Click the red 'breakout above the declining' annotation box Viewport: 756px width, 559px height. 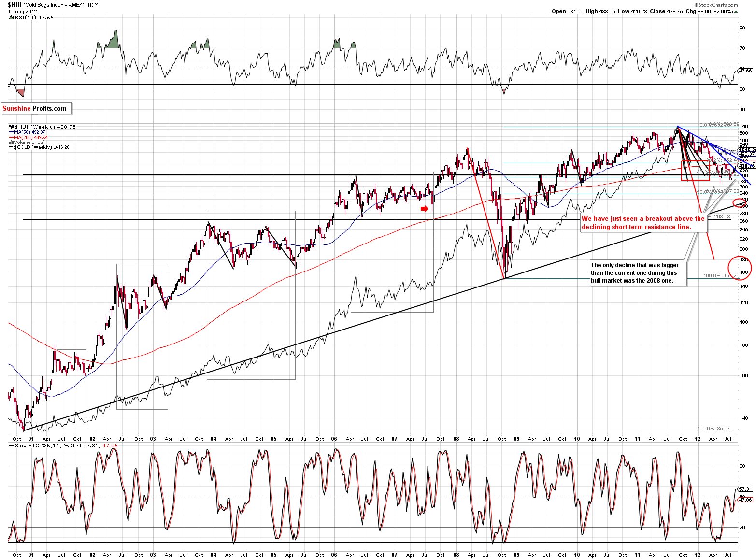[x=643, y=223]
